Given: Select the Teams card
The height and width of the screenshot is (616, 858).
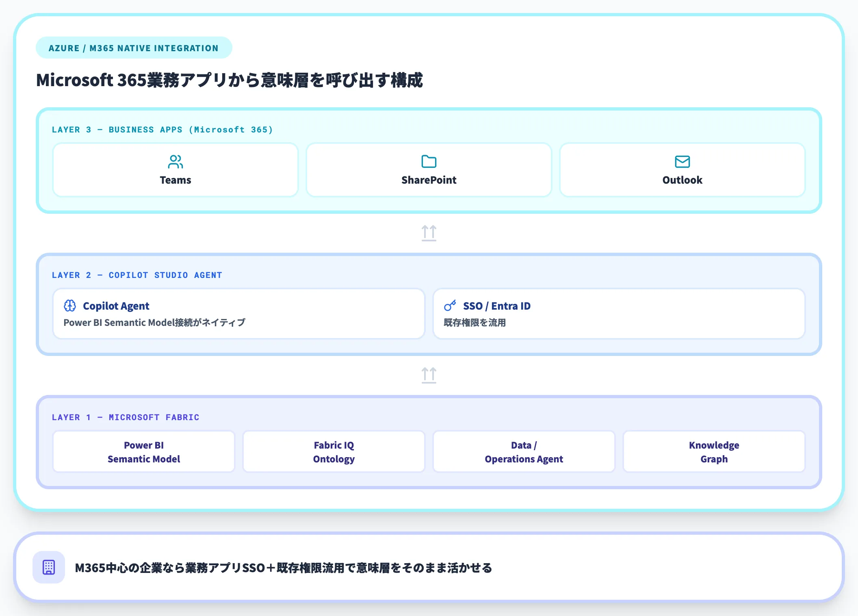Looking at the screenshot, I should 175,170.
